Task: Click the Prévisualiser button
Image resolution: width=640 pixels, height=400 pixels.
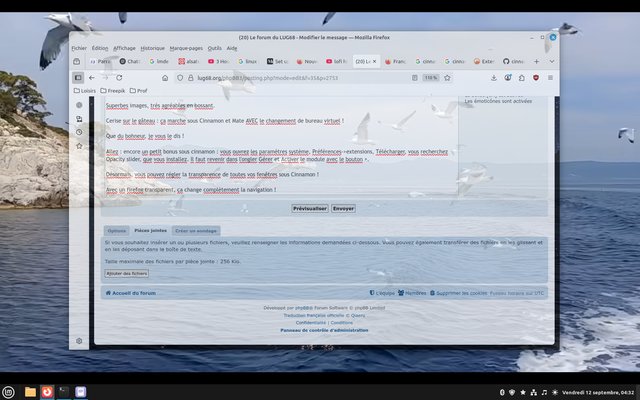Action: point(309,208)
